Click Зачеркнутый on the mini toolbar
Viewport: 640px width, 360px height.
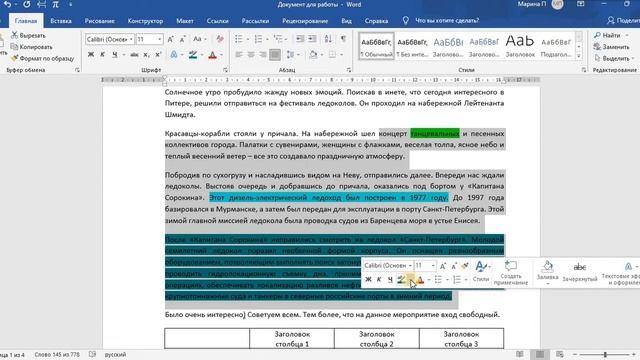(x=580, y=272)
